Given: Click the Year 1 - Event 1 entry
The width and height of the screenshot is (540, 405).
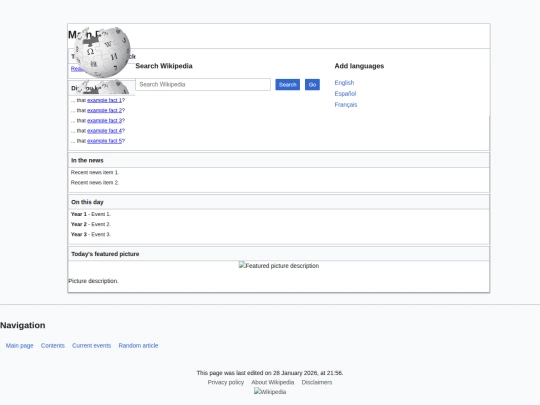Looking at the screenshot, I should [x=91, y=214].
